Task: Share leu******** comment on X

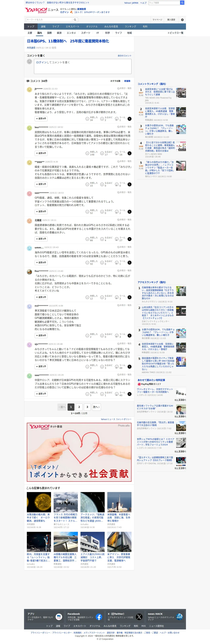Action: click(x=130, y=153)
